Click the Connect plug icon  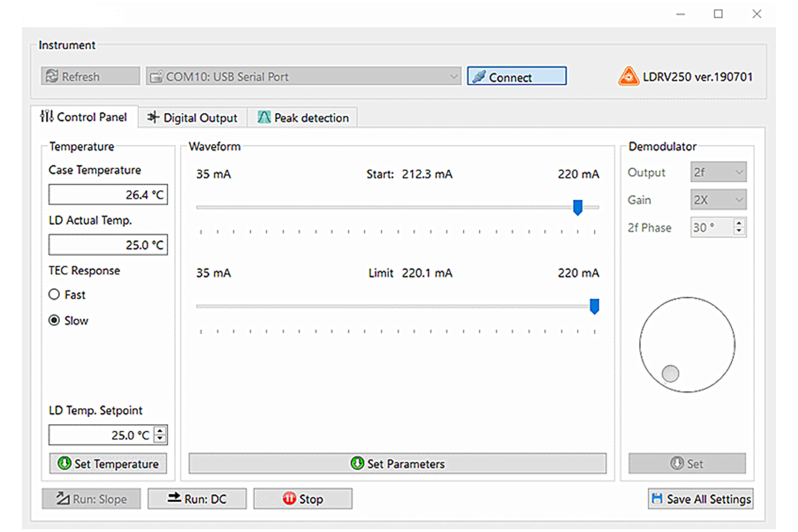[x=478, y=77]
